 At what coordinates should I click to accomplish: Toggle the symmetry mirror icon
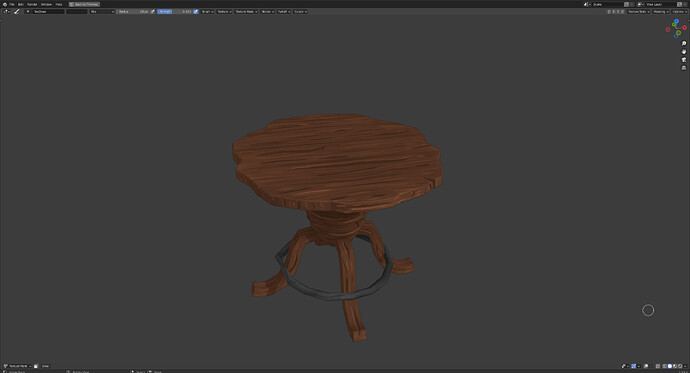pyautogui.click(x=609, y=11)
